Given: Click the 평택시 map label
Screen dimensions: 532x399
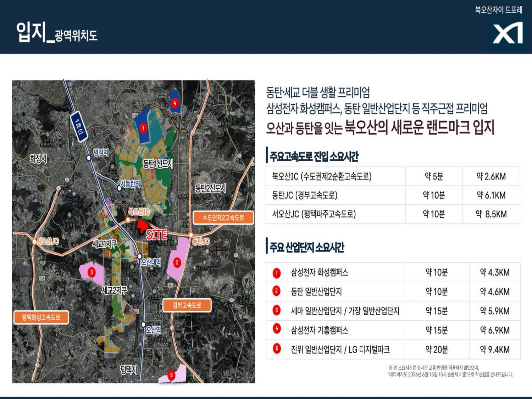Looking at the screenshot, I should point(129,370).
